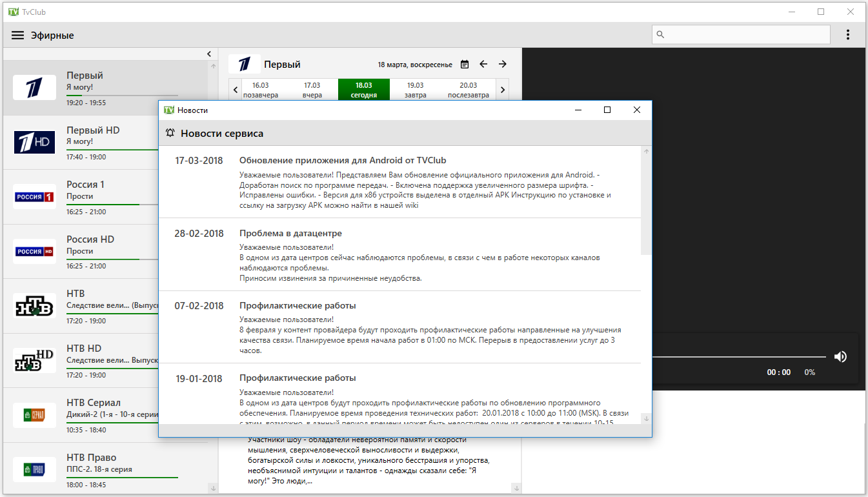Switch to the 17.03 вчера tab
This screenshot has height=497, width=868.
click(312, 90)
